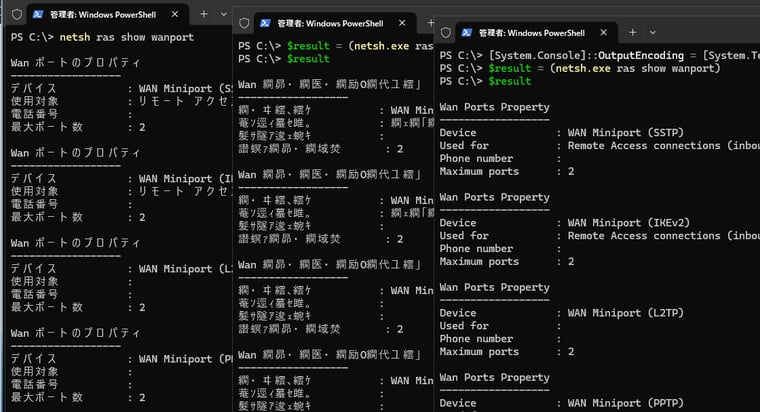Screen dimensions: 760x412
Task: Click the shield icon in the left PowerShell window
Action: [16, 15]
